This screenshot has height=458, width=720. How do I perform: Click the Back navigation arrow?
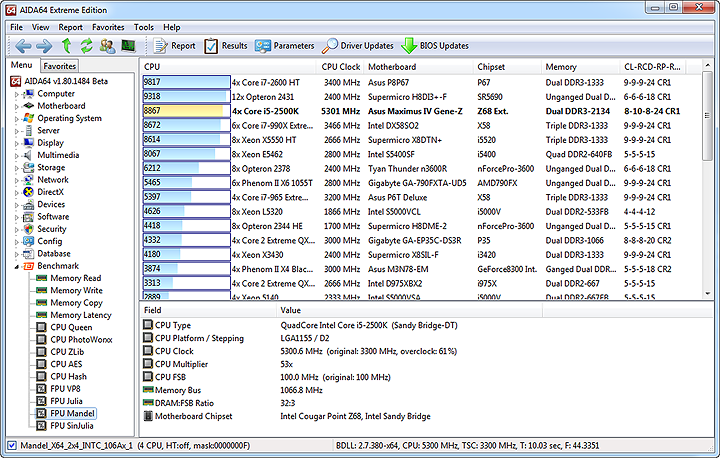pyautogui.click(x=23, y=46)
